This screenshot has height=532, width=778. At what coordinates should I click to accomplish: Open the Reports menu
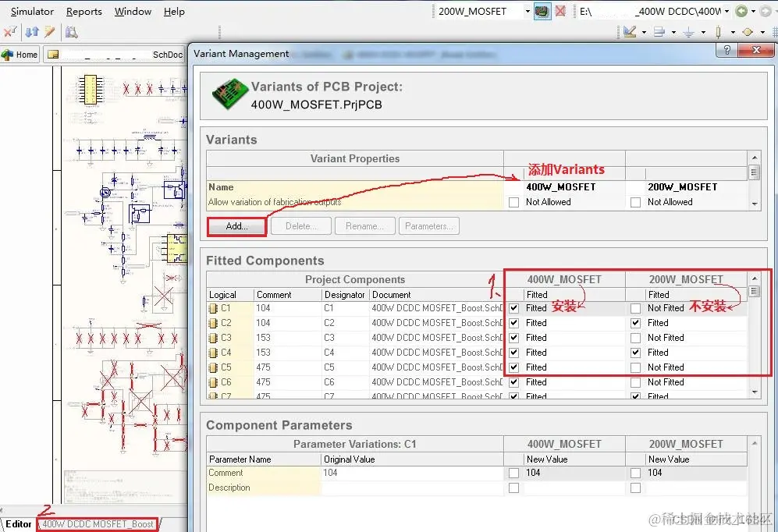[x=83, y=12]
